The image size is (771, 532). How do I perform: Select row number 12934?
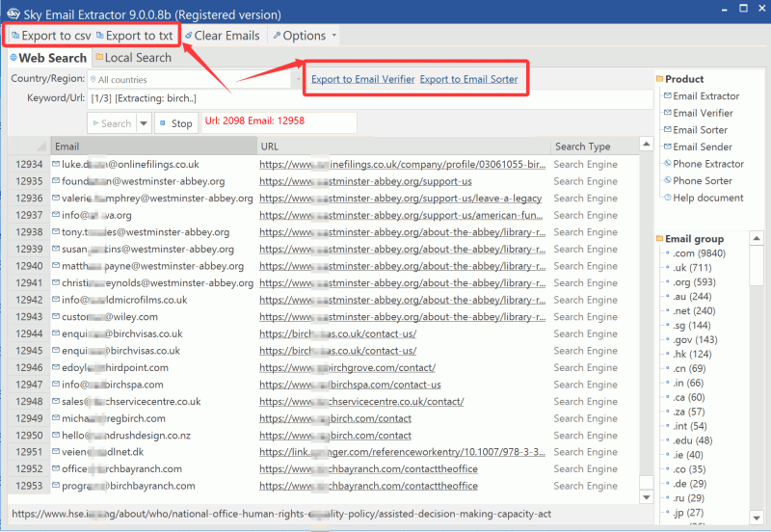coord(29,165)
